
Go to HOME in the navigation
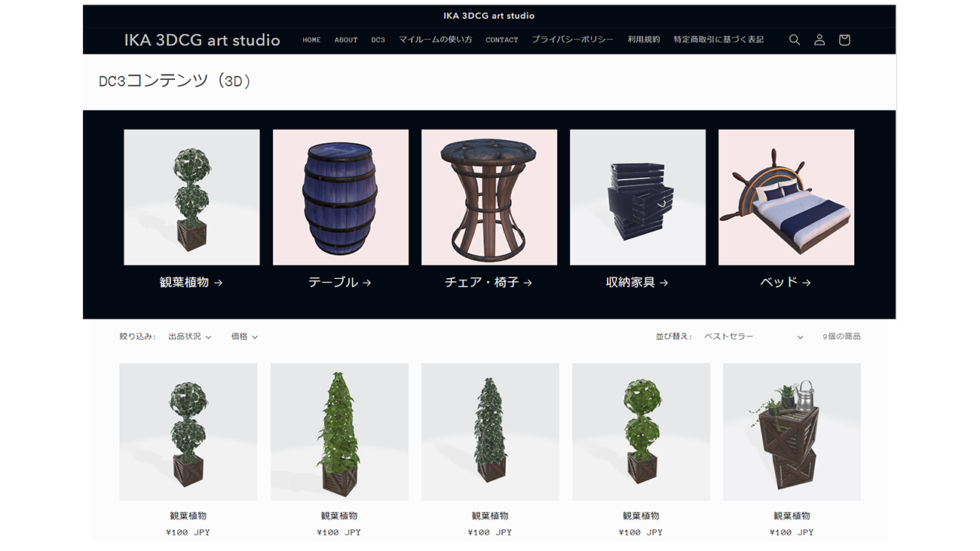(311, 40)
